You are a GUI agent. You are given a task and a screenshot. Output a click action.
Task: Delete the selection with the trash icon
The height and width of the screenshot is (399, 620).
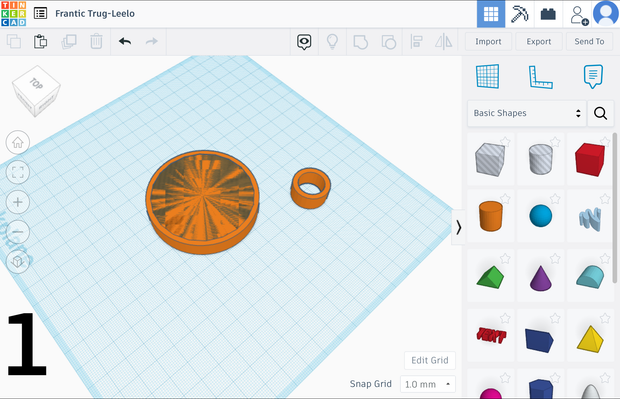tap(96, 41)
